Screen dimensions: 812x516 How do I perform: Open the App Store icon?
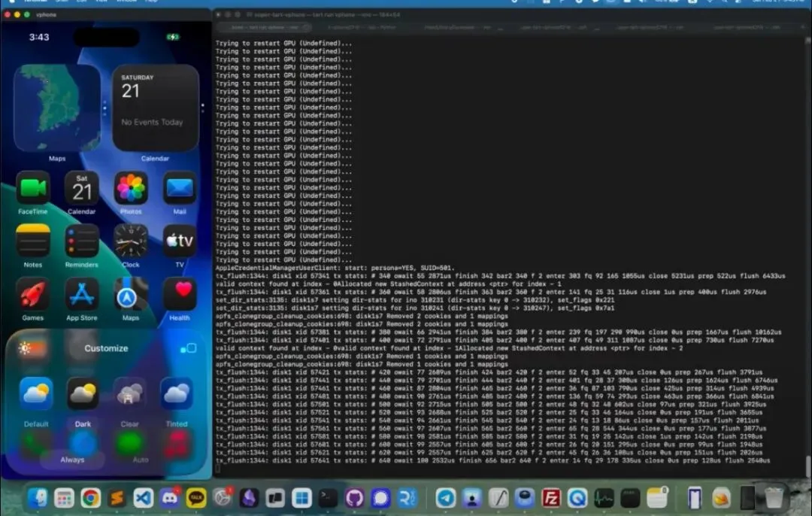pyautogui.click(x=82, y=295)
